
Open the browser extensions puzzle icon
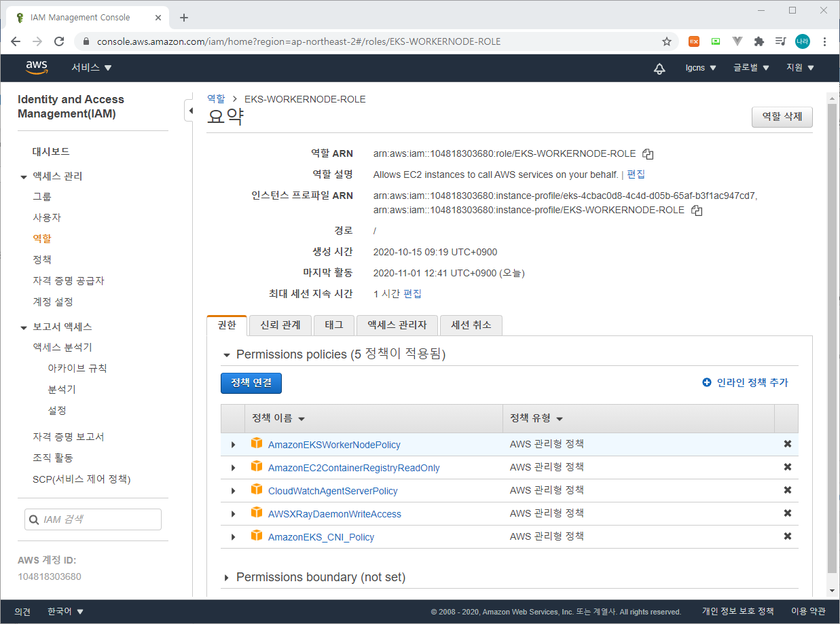(759, 41)
